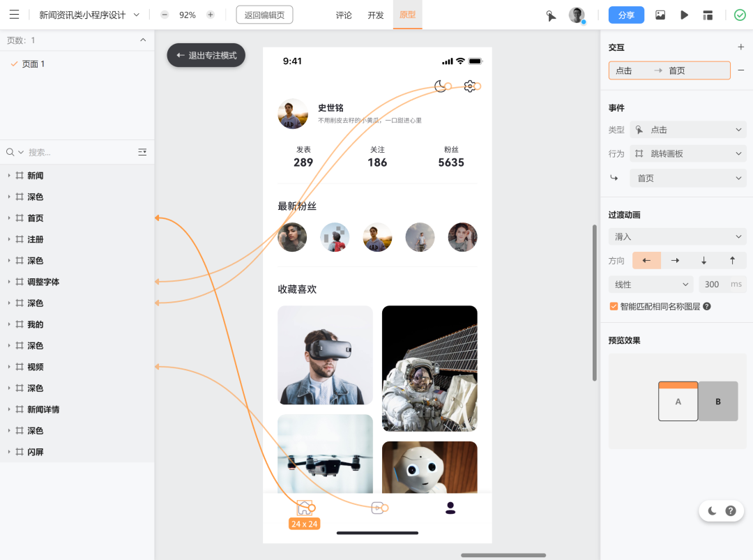This screenshot has height=560, width=753.
Task: Remove the click-to-home interaction
Action: pyautogui.click(x=741, y=70)
